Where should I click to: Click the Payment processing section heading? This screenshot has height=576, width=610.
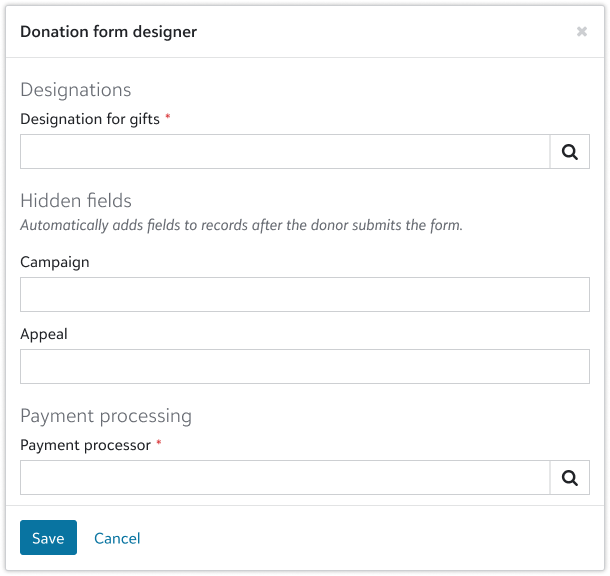[106, 416]
